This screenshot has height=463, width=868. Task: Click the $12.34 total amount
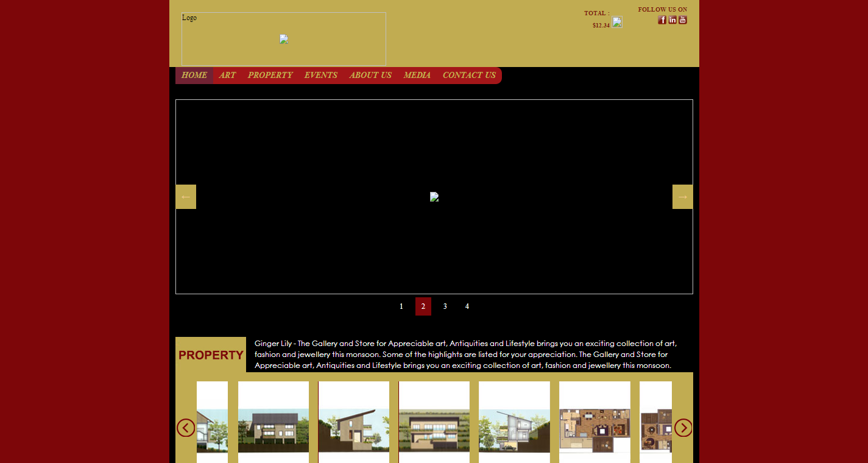(601, 26)
